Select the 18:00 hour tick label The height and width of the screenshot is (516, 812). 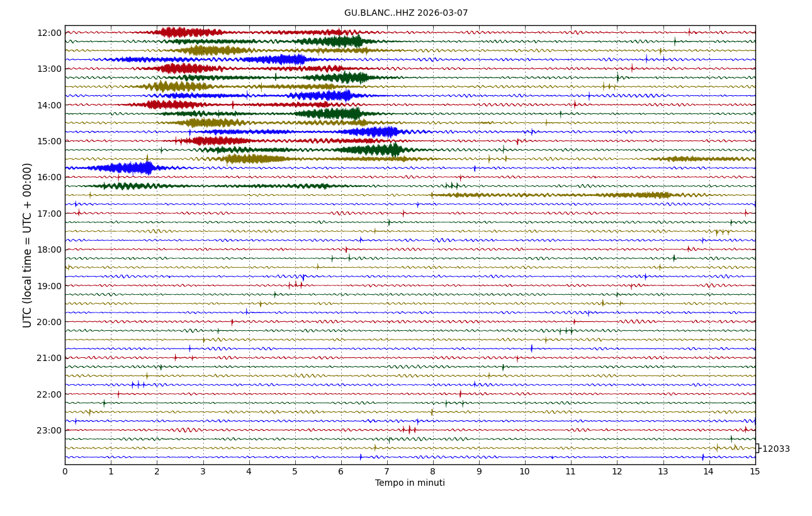click(x=49, y=249)
